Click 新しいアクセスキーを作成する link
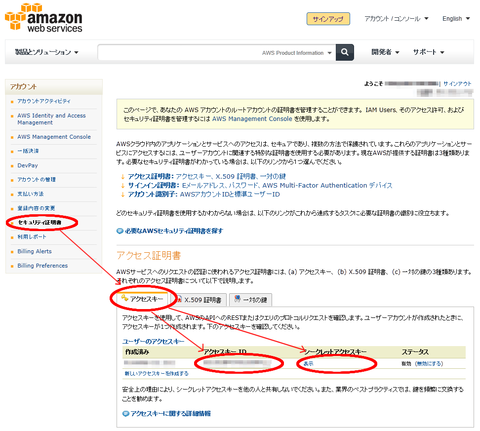The height and width of the screenshot is (431, 480). 156,374
